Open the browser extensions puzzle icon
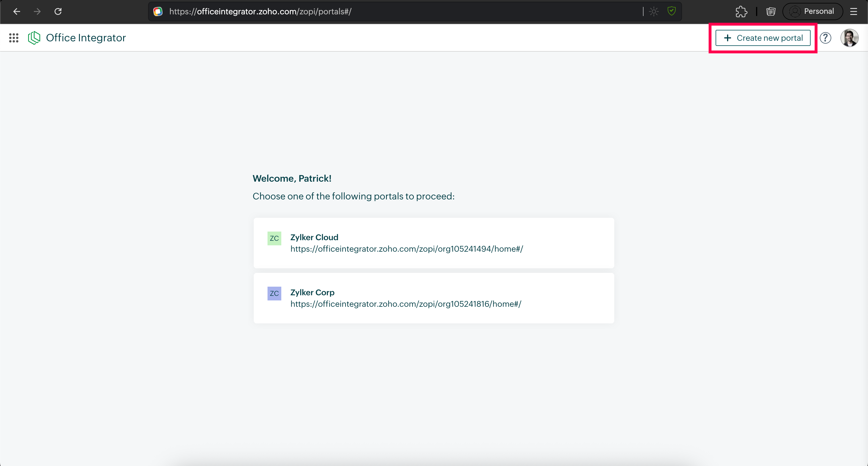 (x=741, y=11)
